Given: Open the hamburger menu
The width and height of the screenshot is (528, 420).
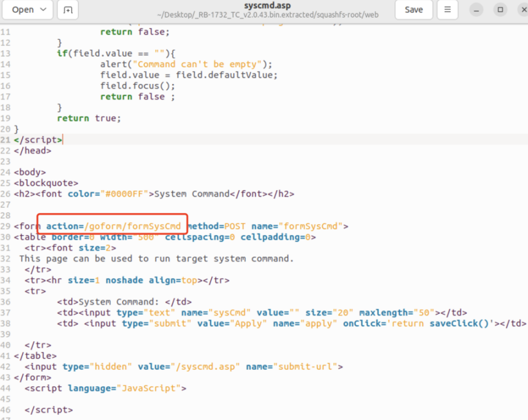Looking at the screenshot, I should point(447,10).
